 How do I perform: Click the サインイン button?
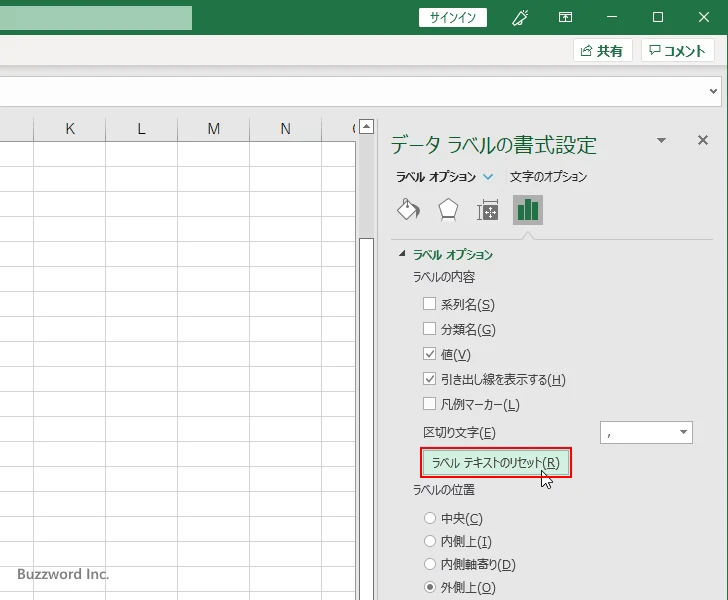pos(453,18)
